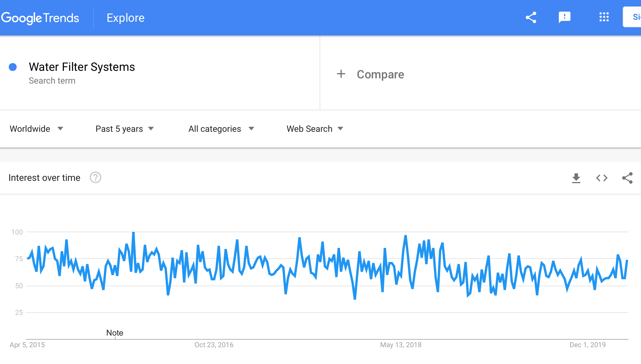The image size is (641, 364).
Task: Open the Google apps grid
Action: (x=604, y=17)
